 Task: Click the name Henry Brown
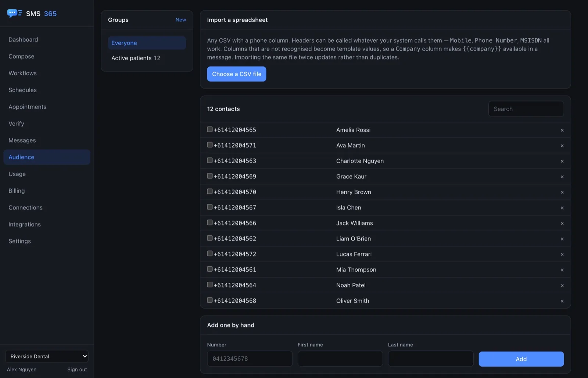(354, 192)
